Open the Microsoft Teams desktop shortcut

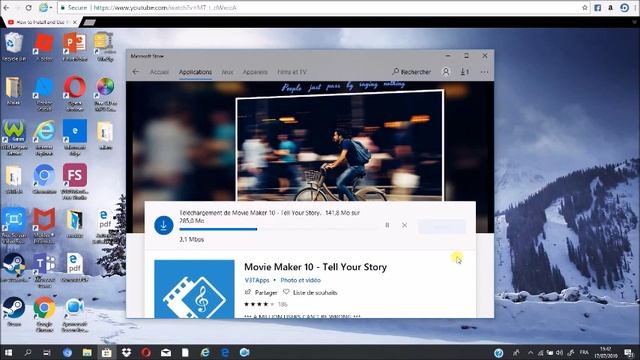pos(44,270)
